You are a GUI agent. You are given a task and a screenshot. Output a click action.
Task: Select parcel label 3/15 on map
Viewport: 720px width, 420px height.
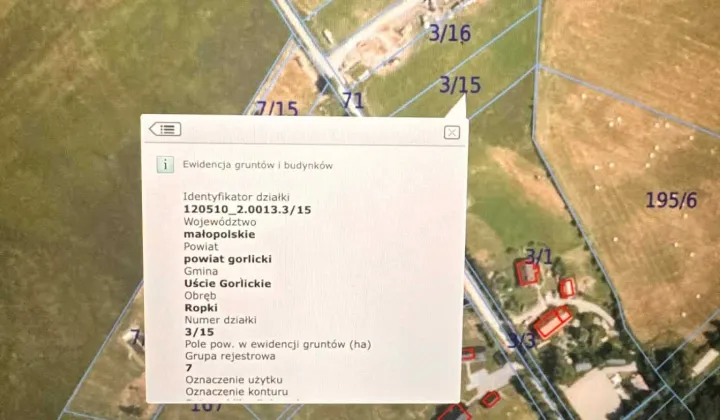tap(460, 85)
